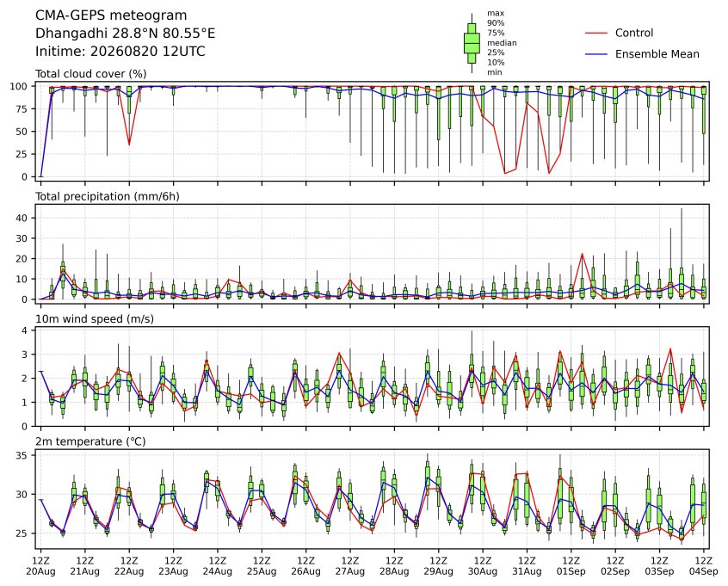
Task: Click the 10m wind speed (m/s) panel title
Action: [95, 319]
